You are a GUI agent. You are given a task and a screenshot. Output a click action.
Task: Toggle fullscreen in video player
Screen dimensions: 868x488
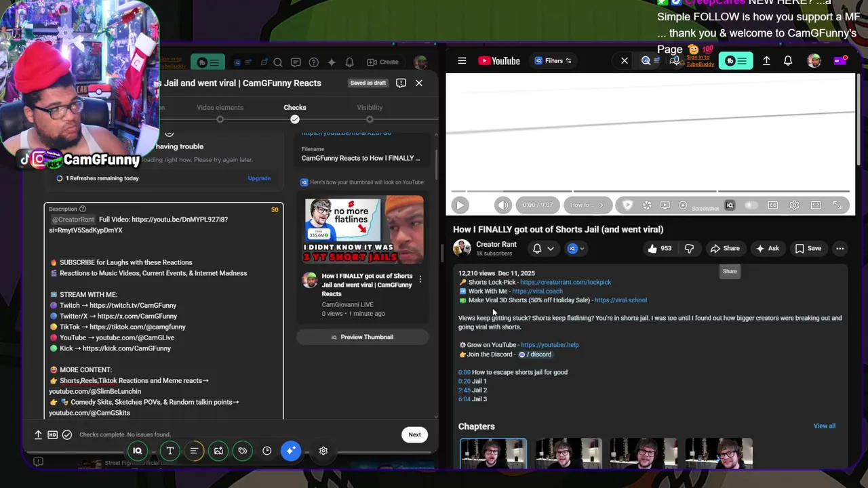837,205
